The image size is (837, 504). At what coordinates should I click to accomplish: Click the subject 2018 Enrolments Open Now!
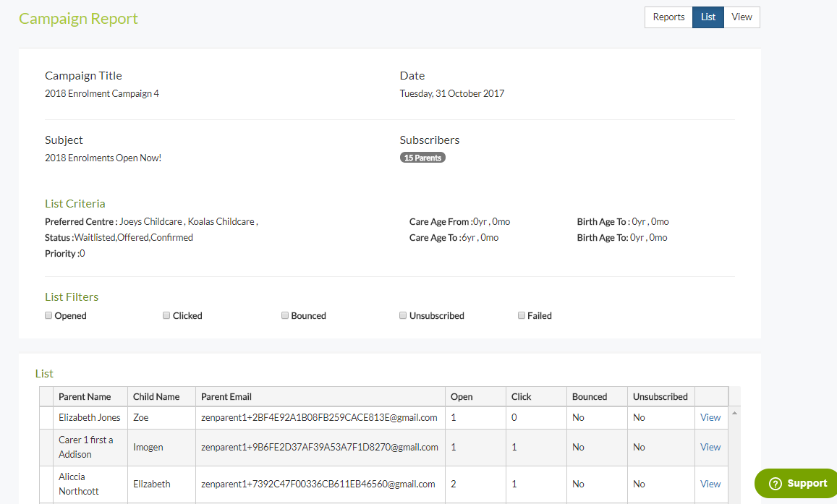pos(103,158)
